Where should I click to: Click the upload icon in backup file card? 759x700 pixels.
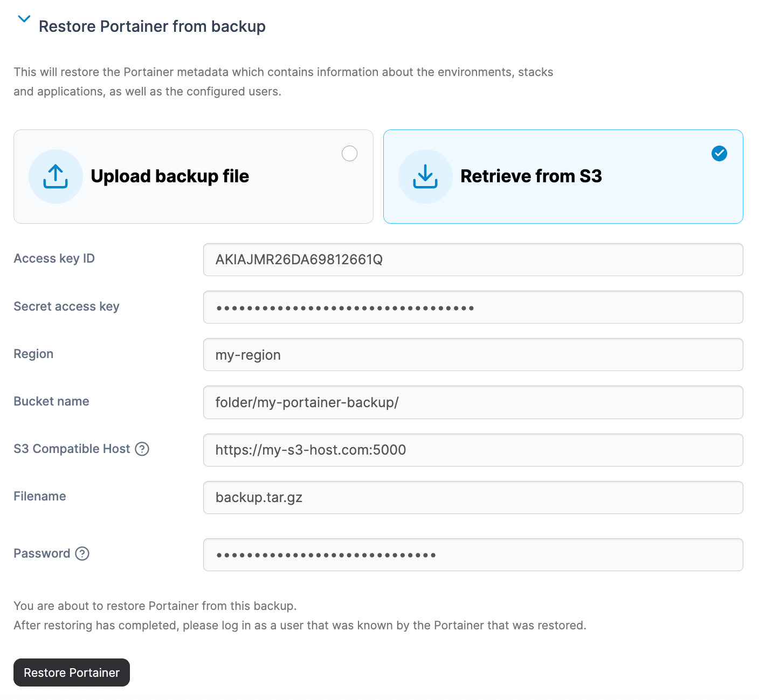click(56, 176)
